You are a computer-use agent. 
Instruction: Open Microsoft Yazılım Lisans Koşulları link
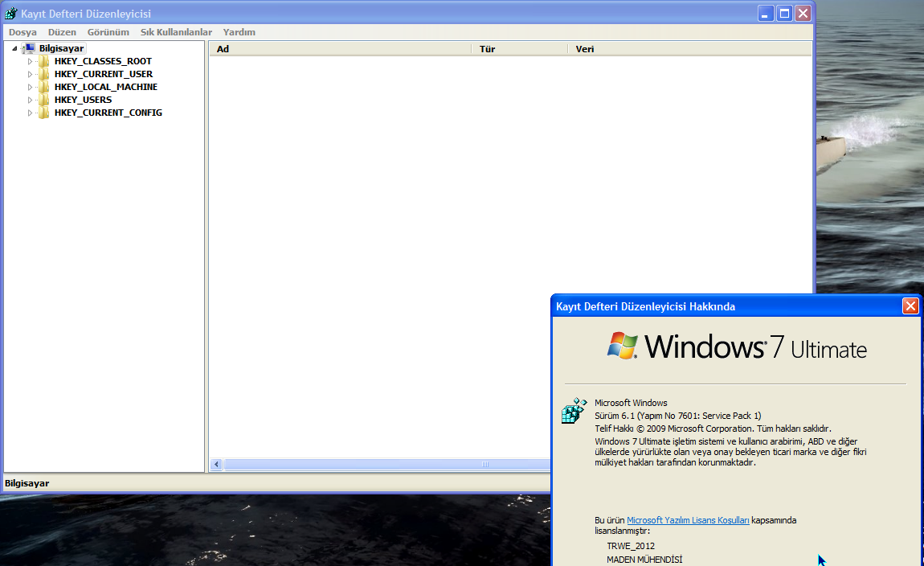click(x=688, y=520)
